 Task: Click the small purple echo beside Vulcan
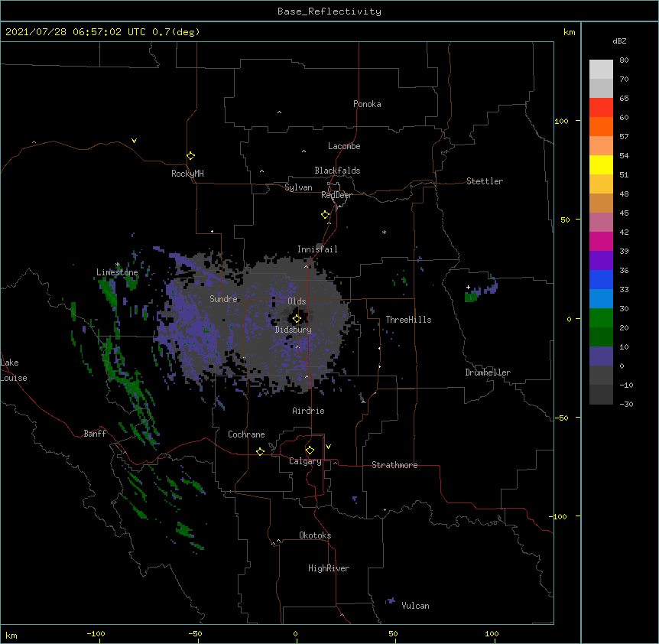pos(391,600)
